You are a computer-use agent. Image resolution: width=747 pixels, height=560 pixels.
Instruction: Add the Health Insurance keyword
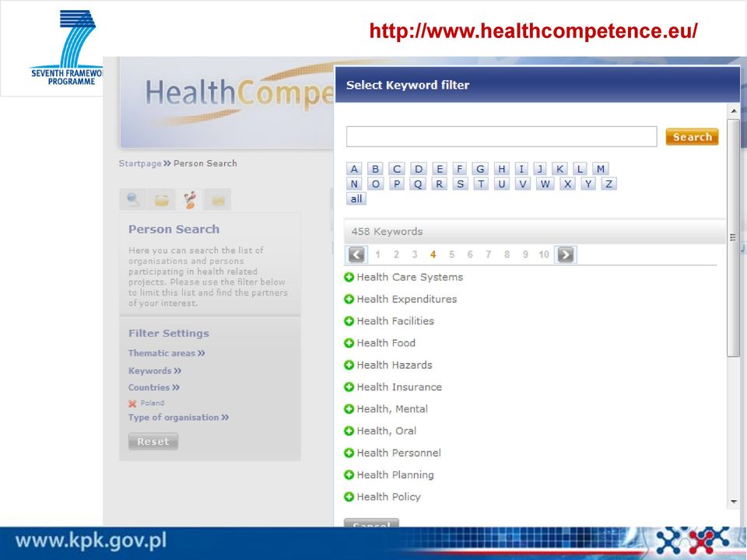coord(349,387)
